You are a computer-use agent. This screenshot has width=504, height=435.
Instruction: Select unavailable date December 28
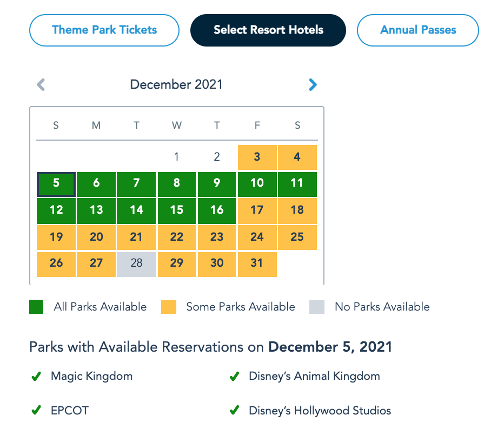(x=136, y=263)
